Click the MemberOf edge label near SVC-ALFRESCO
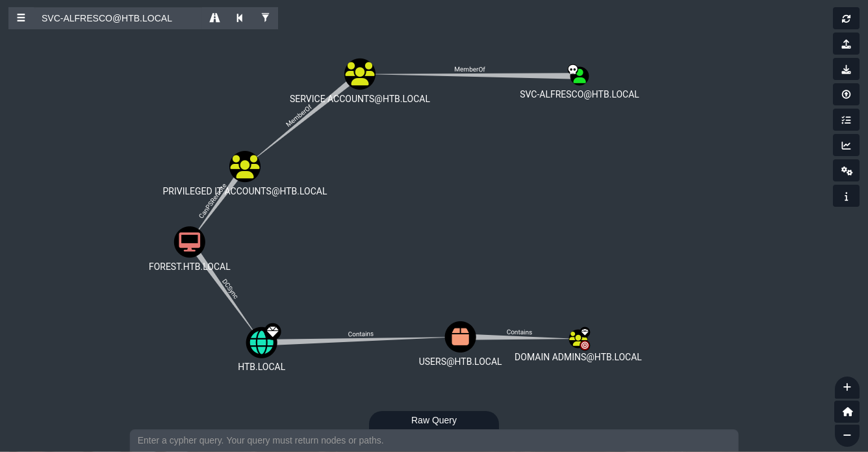The image size is (868, 452). 469,69
